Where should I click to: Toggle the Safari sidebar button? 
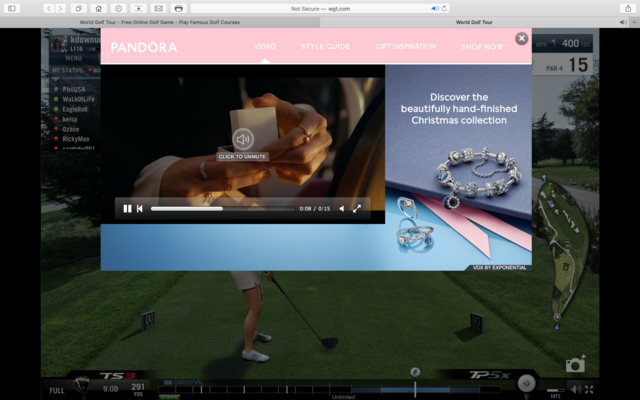(x=11, y=8)
